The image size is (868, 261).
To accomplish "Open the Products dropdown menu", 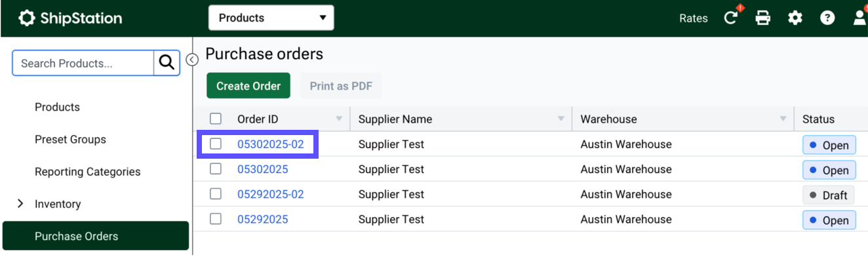I will click(271, 18).
